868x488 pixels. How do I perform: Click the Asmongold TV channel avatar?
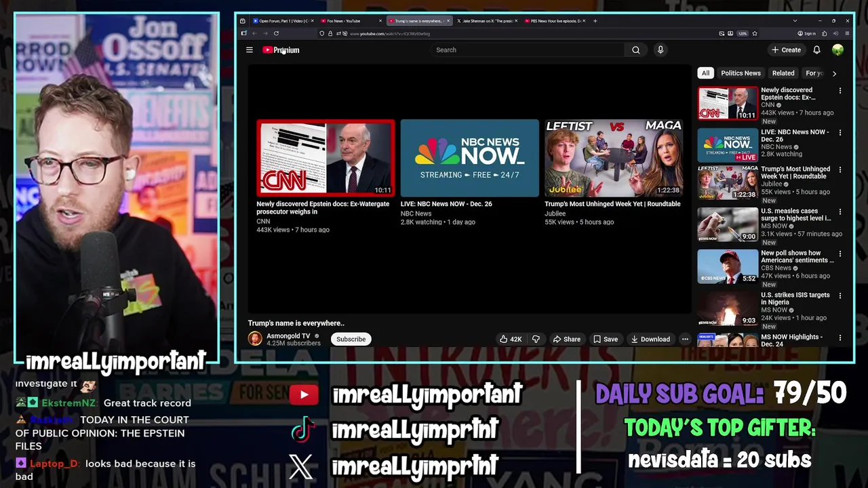[x=255, y=339]
